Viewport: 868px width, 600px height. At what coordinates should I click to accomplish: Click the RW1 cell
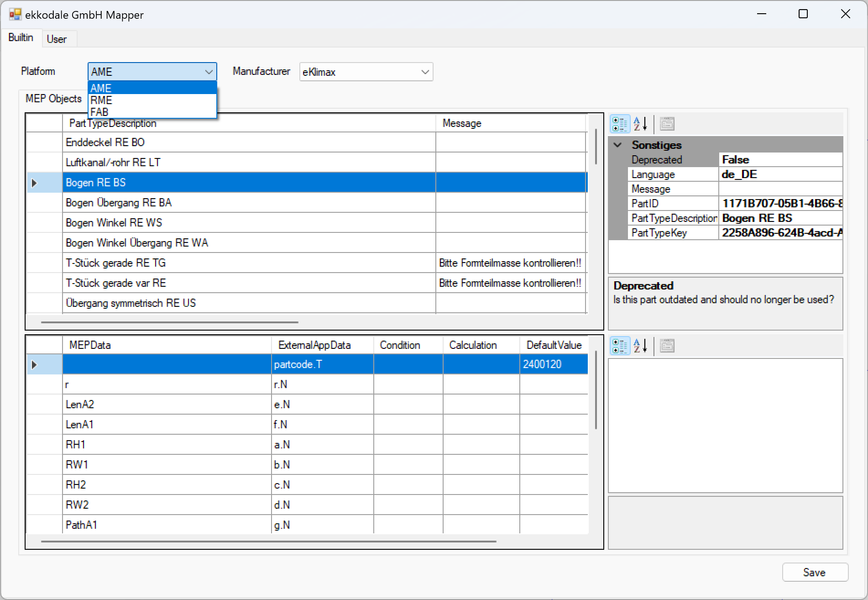point(167,465)
